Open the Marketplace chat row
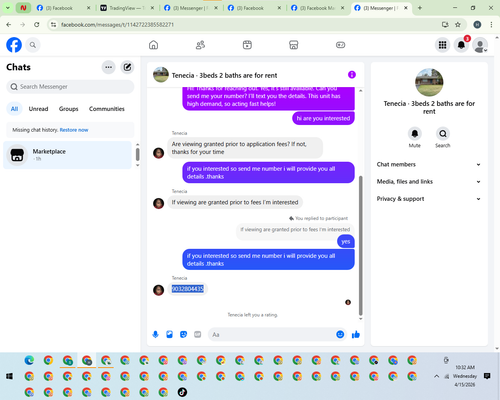500x400 pixels. (68, 155)
